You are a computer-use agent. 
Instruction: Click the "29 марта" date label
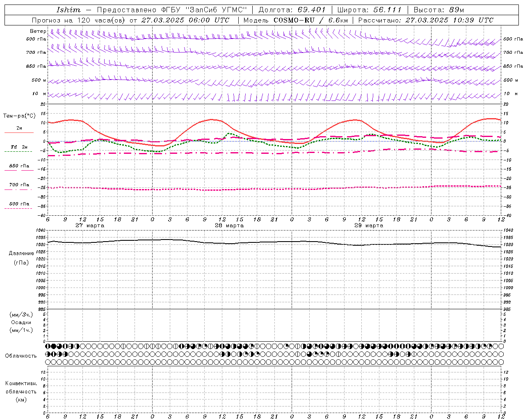(369, 226)
